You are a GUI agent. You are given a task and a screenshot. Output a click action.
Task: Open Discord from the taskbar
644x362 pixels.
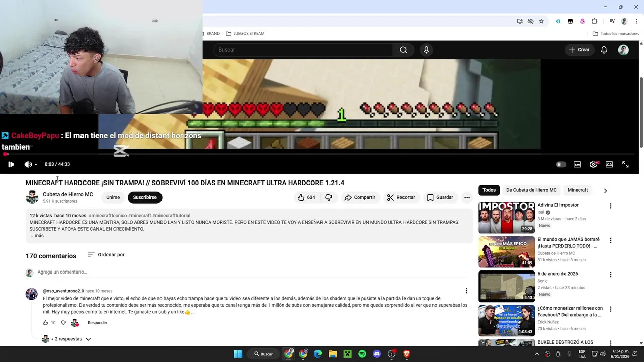[x=377, y=354]
